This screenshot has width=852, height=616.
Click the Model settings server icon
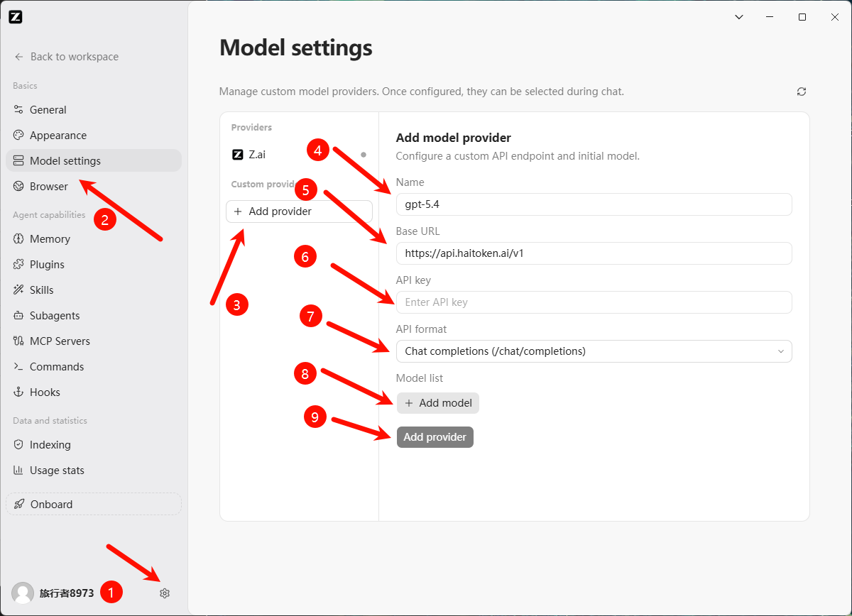[x=18, y=161]
